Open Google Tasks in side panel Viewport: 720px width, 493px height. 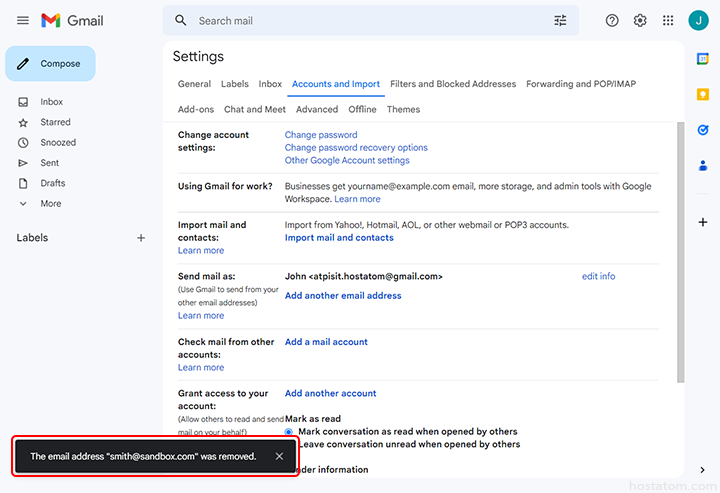pos(703,130)
